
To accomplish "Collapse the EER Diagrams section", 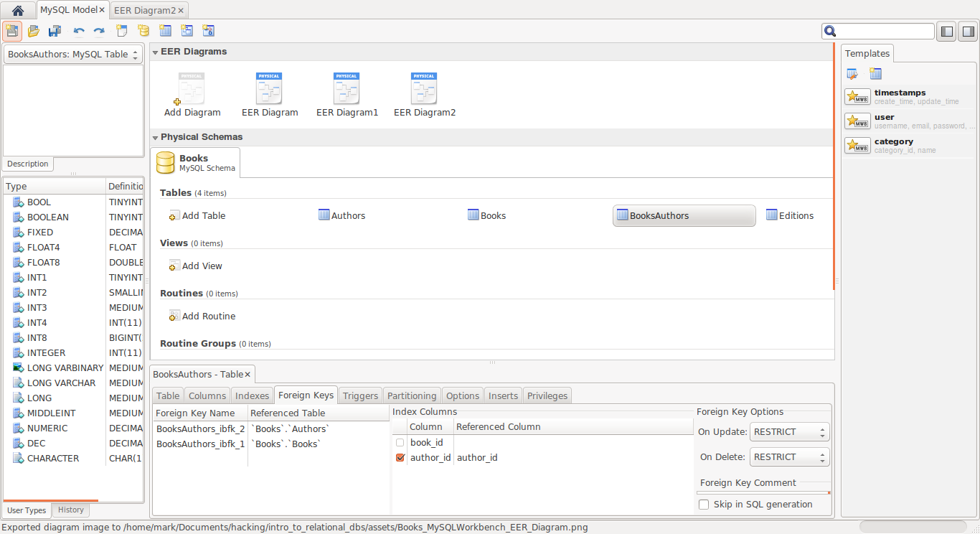I will pyautogui.click(x=155, y=52).
